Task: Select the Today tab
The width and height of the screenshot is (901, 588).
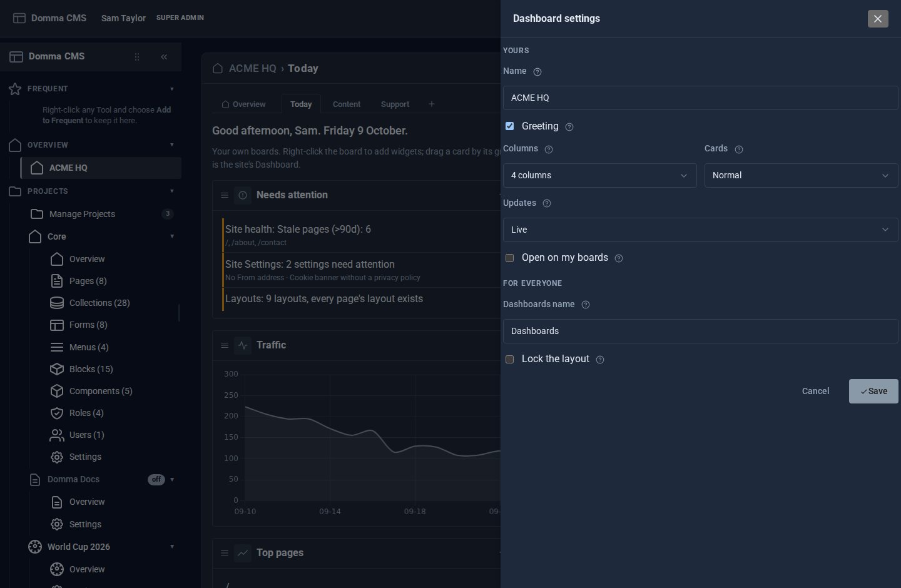Action: click(x=301, y=104)
